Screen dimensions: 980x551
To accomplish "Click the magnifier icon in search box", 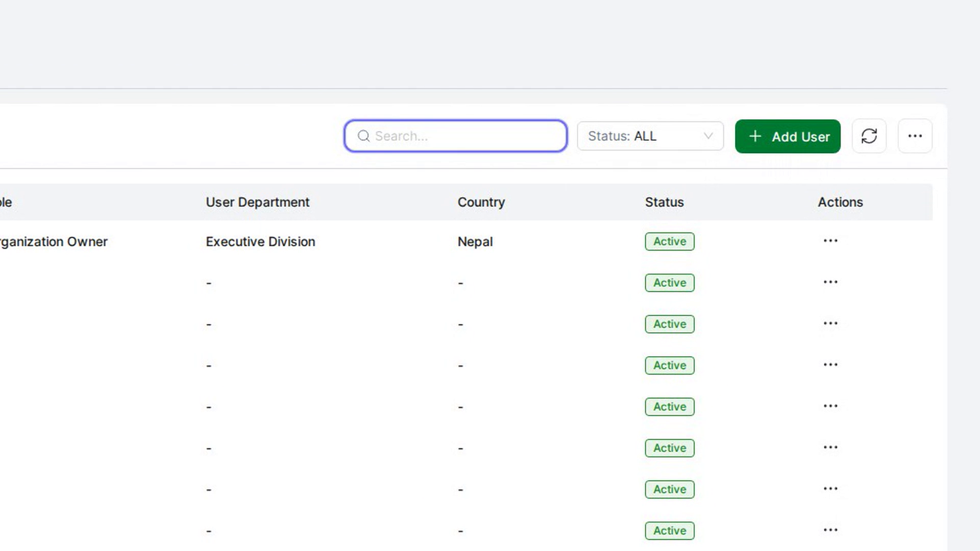I will click(x=363, y=136).
